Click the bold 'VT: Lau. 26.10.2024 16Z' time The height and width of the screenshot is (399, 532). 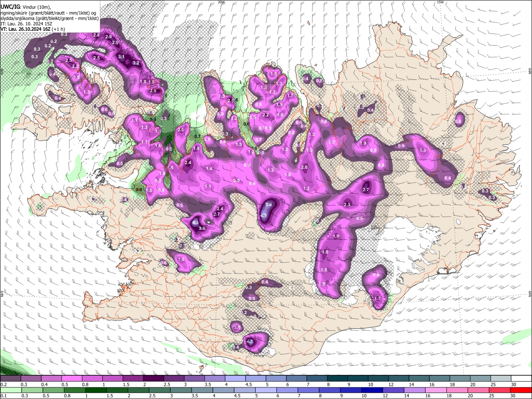tap(25, 29)
